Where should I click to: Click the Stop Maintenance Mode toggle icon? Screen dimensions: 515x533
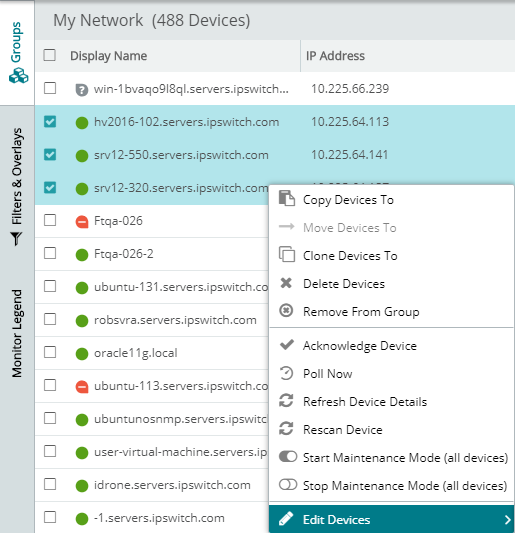[288, 484]
